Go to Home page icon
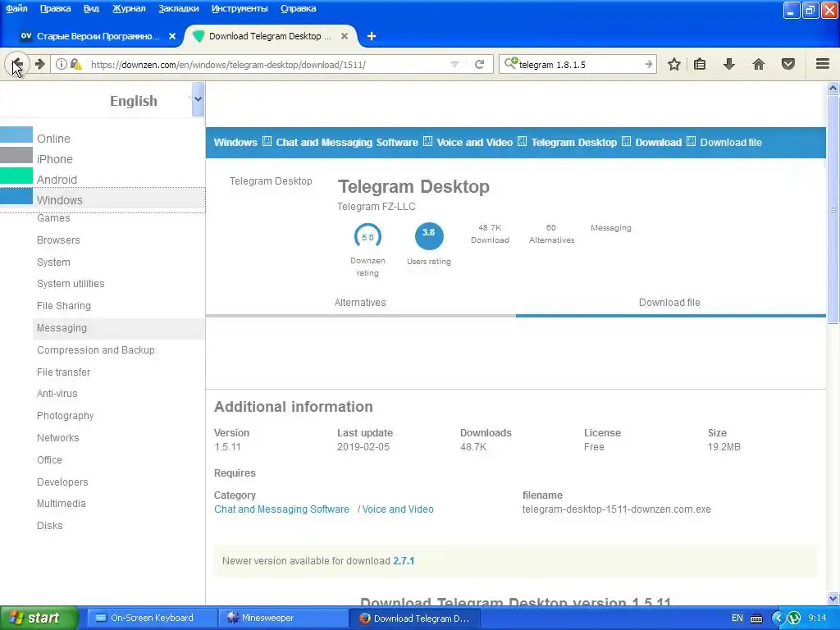 [x=759, y=64]
